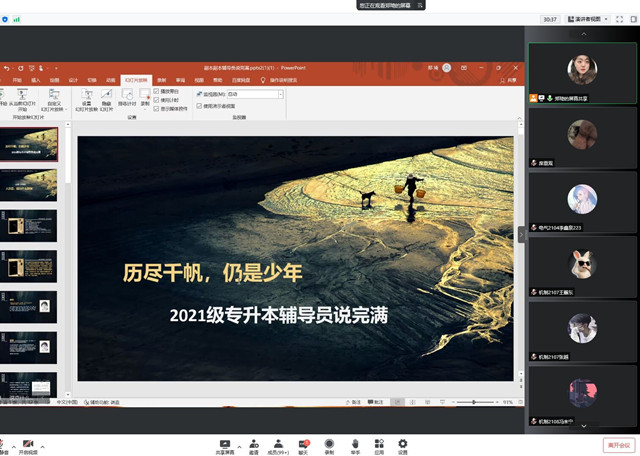The height and width of the screenshot is (456, 640).
Task: Click the up chevron above the participant tiles
Action: pos(584,34)
